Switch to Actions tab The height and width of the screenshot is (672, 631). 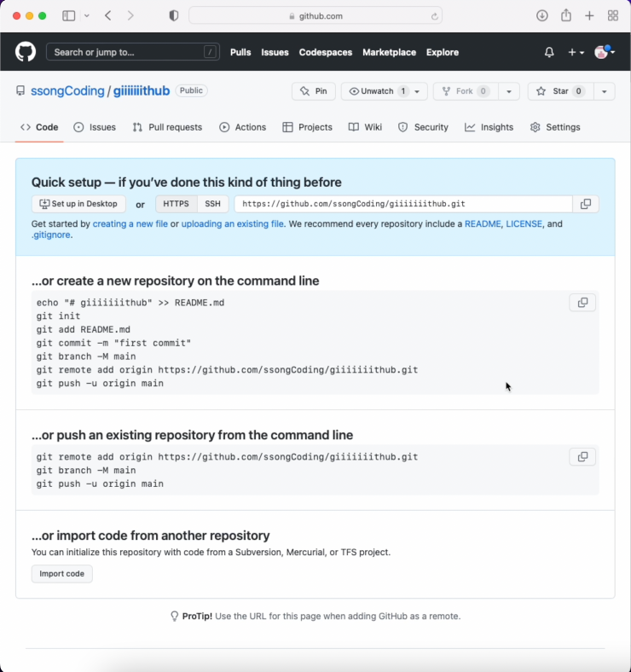(243, 127)
